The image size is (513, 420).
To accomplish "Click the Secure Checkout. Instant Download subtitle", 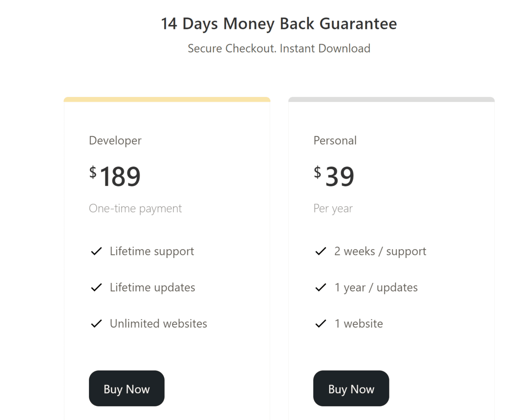I will point(279,48).
